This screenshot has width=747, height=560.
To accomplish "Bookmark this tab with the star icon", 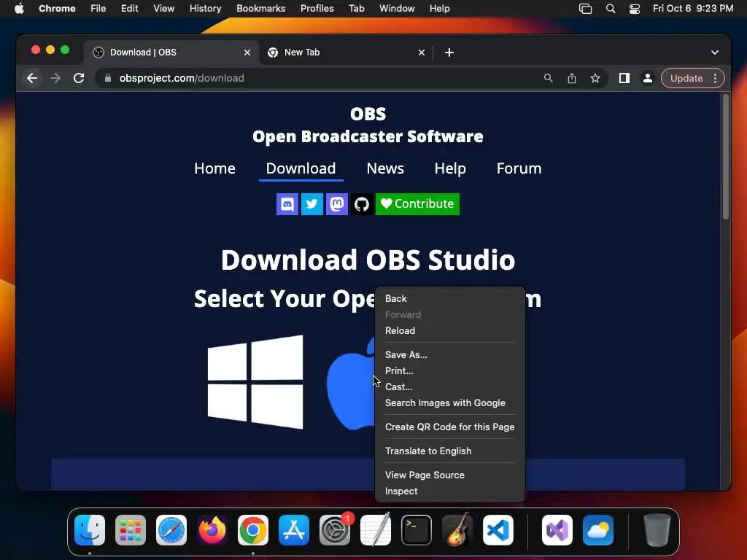I will pyautogui.click(x=595, y=78).
